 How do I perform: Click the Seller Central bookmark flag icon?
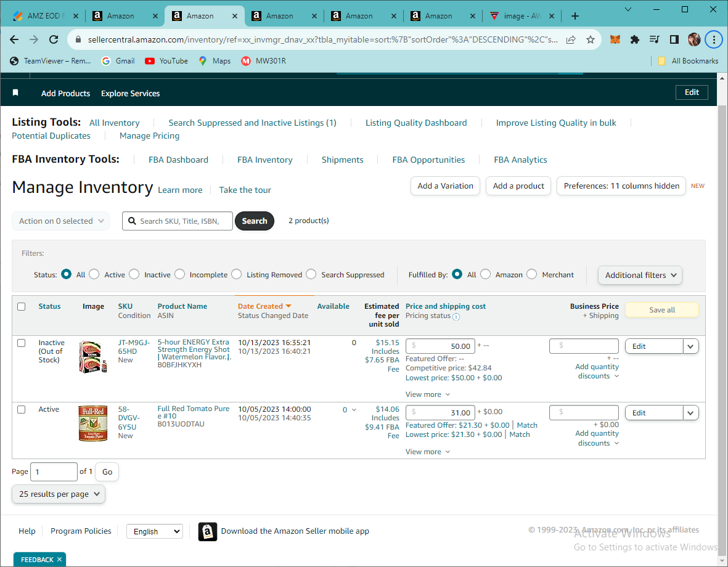pos(15,93)
